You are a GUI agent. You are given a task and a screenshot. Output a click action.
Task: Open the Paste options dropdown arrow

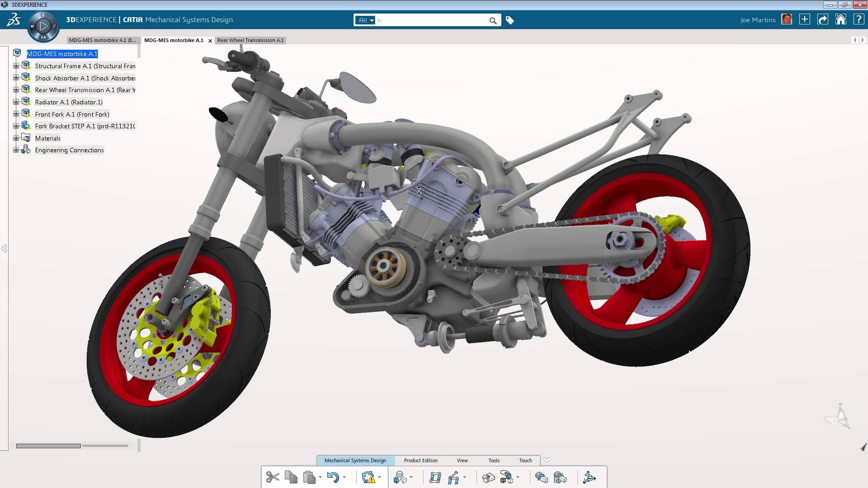[x=320, y=477]
